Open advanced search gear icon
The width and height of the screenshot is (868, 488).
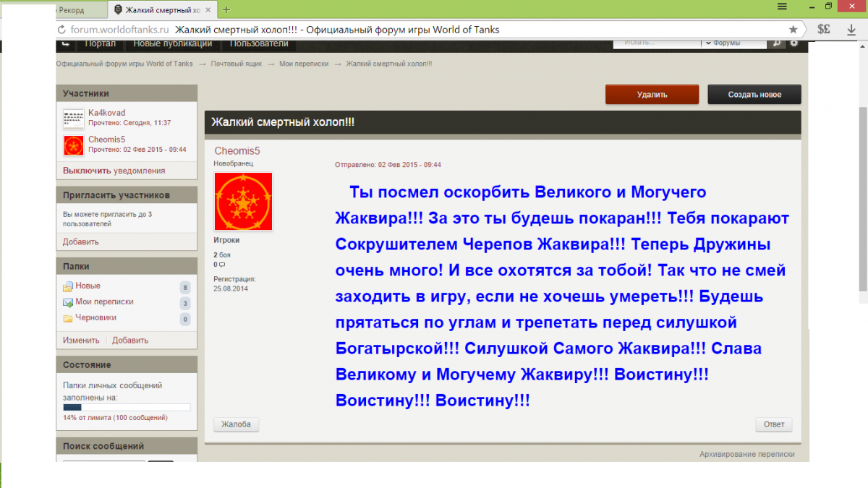coord(793,43)
